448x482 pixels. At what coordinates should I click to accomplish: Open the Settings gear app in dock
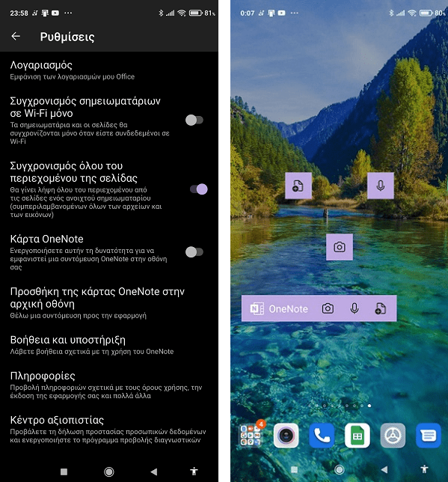click(393, 436)
